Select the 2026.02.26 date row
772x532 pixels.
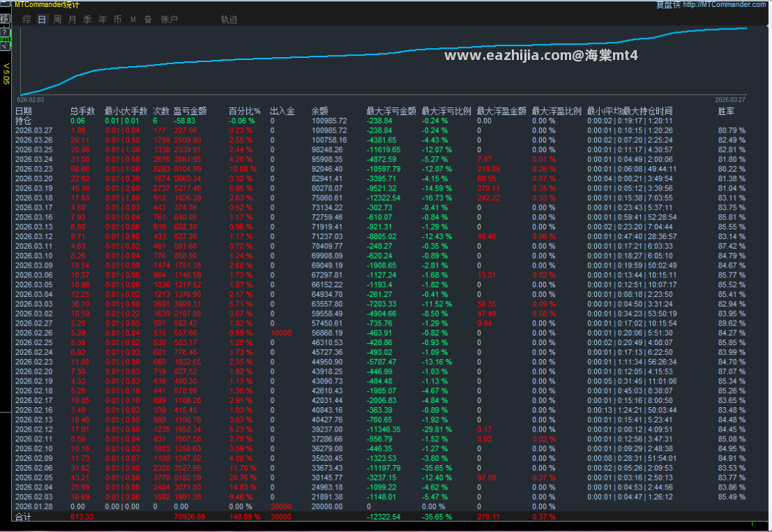tap(33, 333)
